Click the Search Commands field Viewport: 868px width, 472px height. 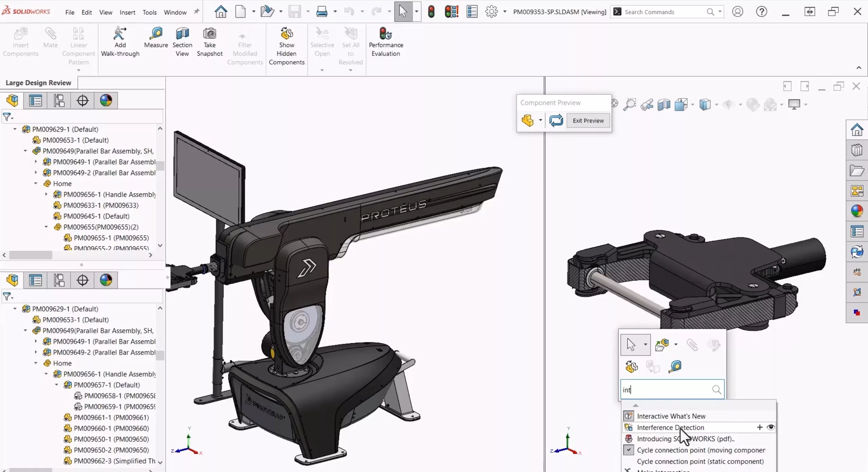point(667,12)
